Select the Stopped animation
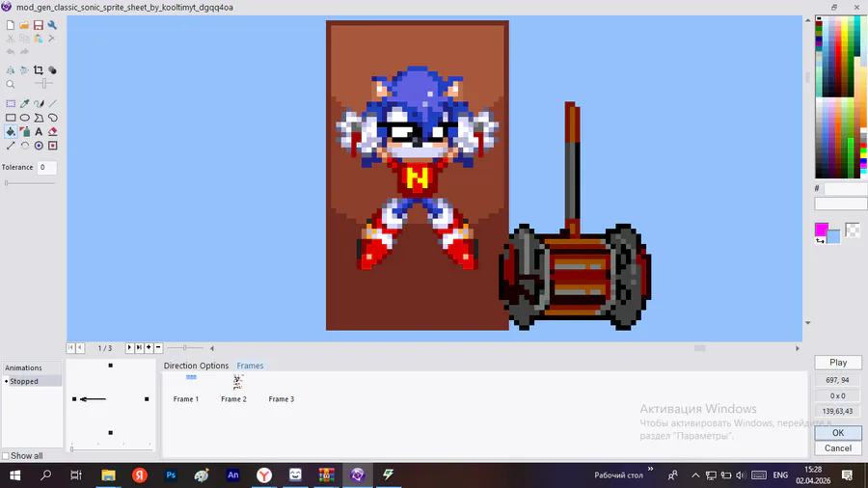This screenshot has width=868, height=488. [32, 381]
